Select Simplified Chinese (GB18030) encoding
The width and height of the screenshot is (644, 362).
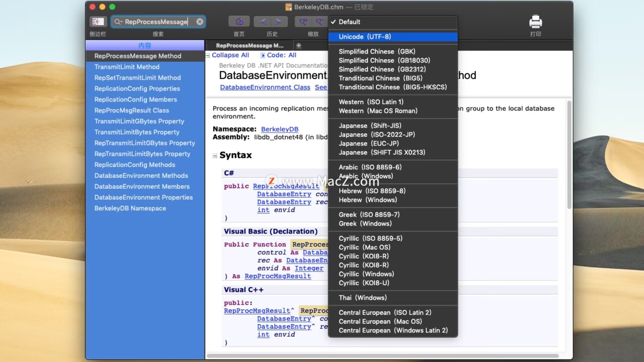point(393,60)
